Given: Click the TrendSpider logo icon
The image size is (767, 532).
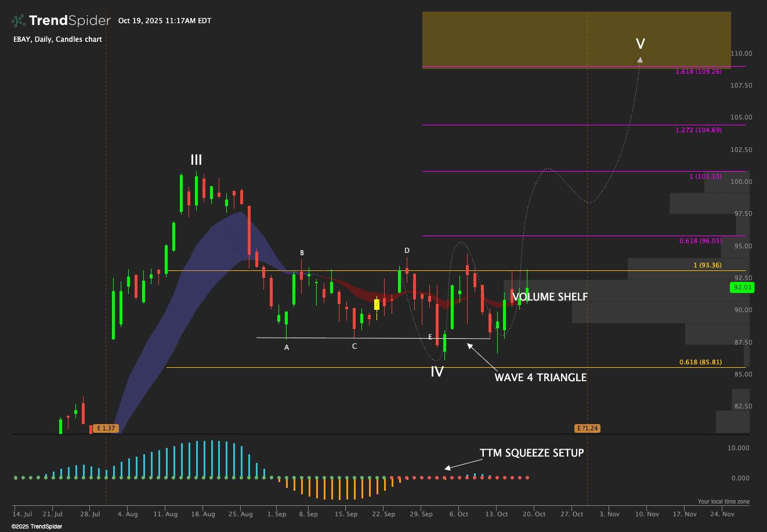Looking at the screenshot, I should tap(19, 21).
